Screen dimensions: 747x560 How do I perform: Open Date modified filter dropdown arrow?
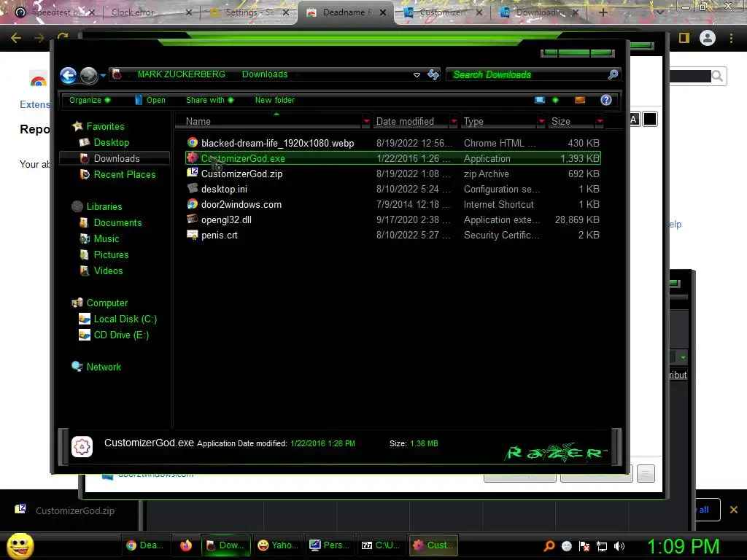click(454, 122)
